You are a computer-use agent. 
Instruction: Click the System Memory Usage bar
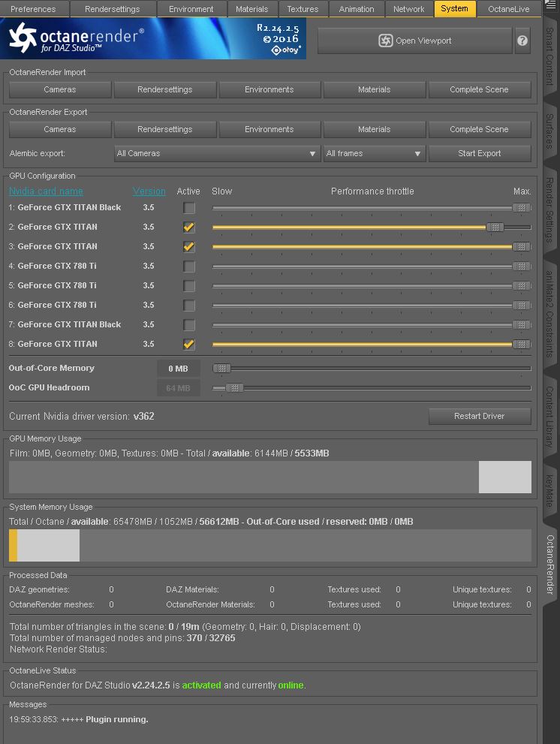point(270,546)
